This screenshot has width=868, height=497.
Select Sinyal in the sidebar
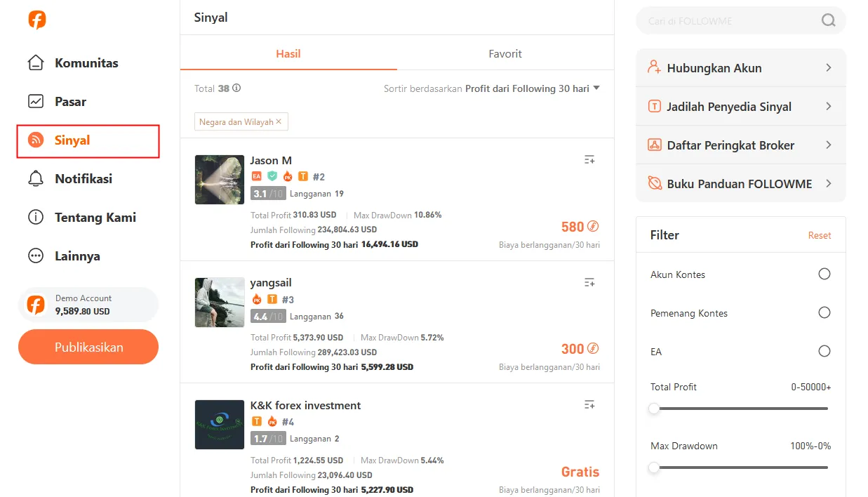pos(88,140)
